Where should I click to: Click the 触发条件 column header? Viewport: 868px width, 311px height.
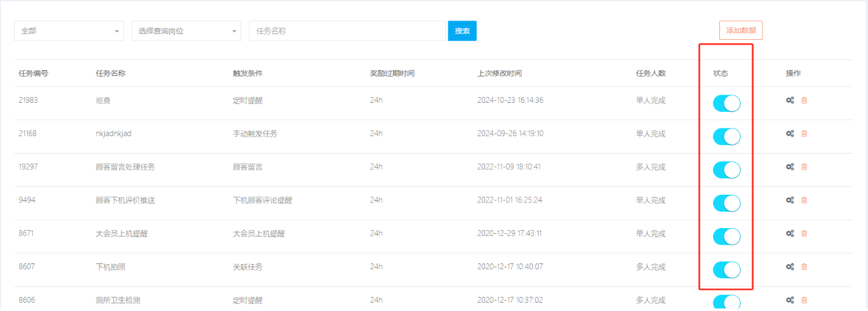(x=248, y=73)
